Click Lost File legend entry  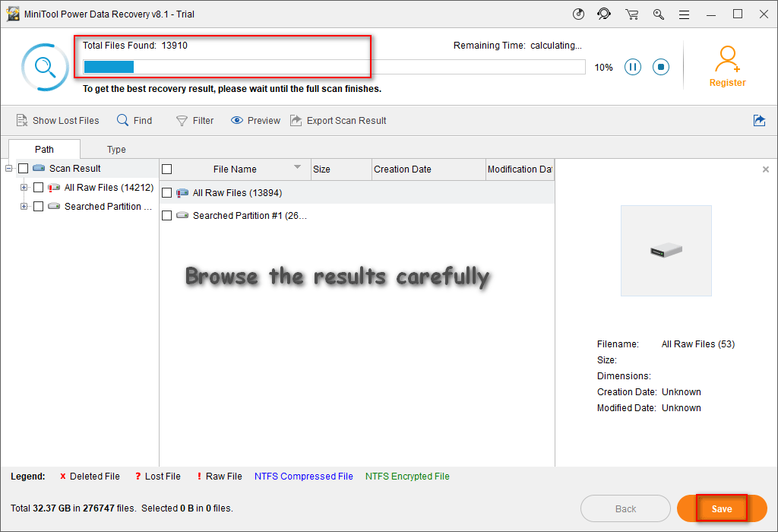click(x=158, y=477)
